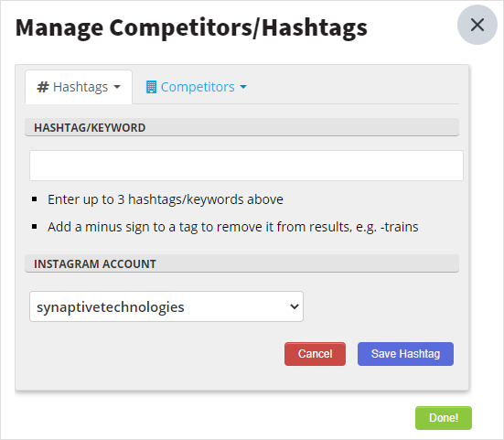
Task: Click the bullet before 'Add a minus sign'
Action: 35,227
